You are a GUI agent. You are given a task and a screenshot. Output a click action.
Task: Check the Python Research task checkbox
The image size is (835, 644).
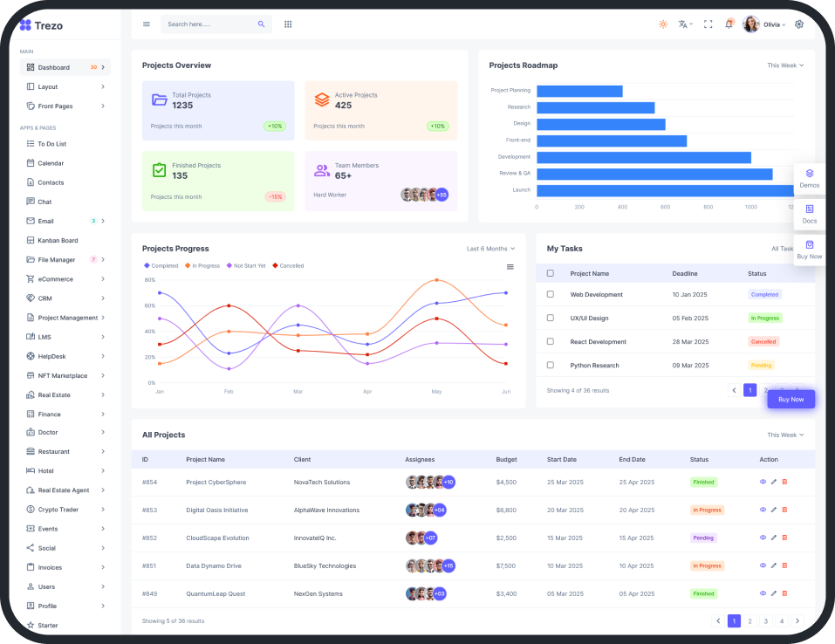551,365
